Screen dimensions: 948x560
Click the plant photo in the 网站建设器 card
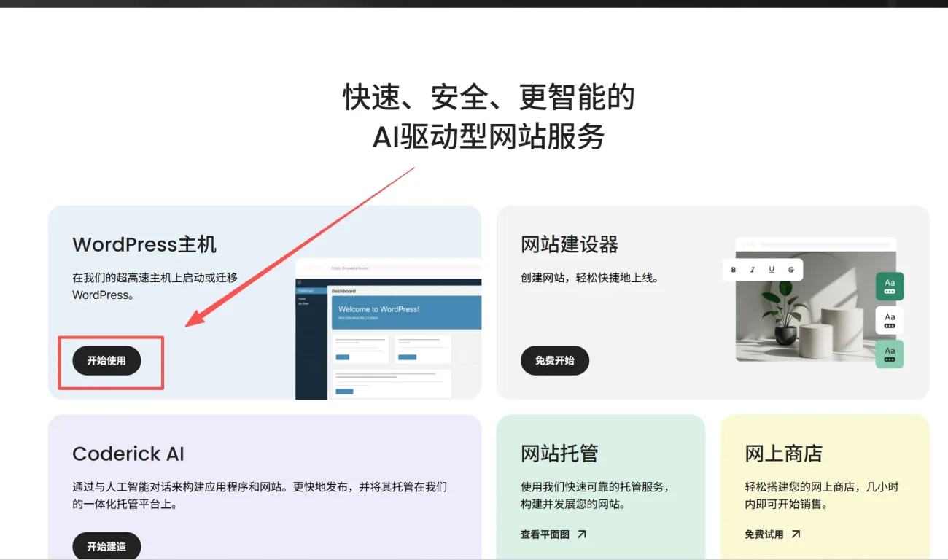coord(816,306)
